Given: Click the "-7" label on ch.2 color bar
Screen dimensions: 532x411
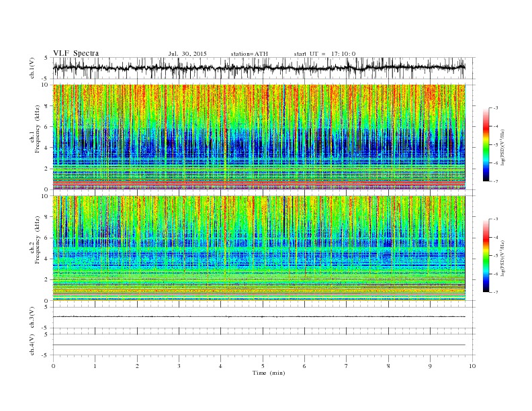Looking at the screenshot, I should (x=496, y=292).
